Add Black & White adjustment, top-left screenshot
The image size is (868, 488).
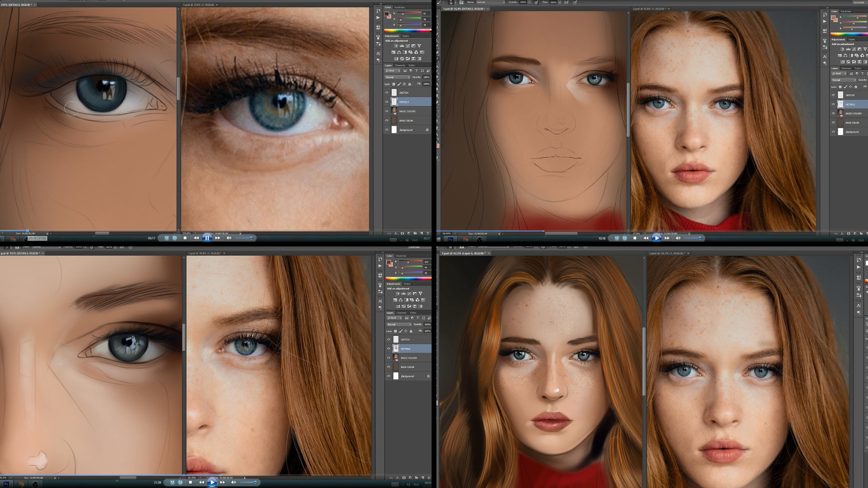(405, 52)
